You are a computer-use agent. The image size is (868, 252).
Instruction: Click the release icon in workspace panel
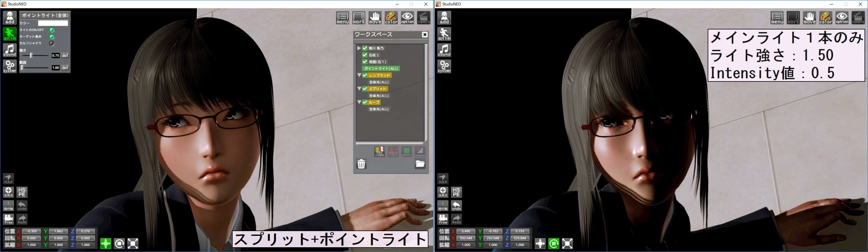pyautogui.click(x=420, y=152)
